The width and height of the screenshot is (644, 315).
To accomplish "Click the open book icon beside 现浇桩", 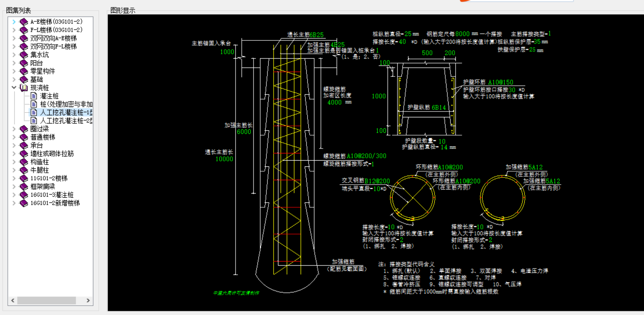I will (24, 87).
